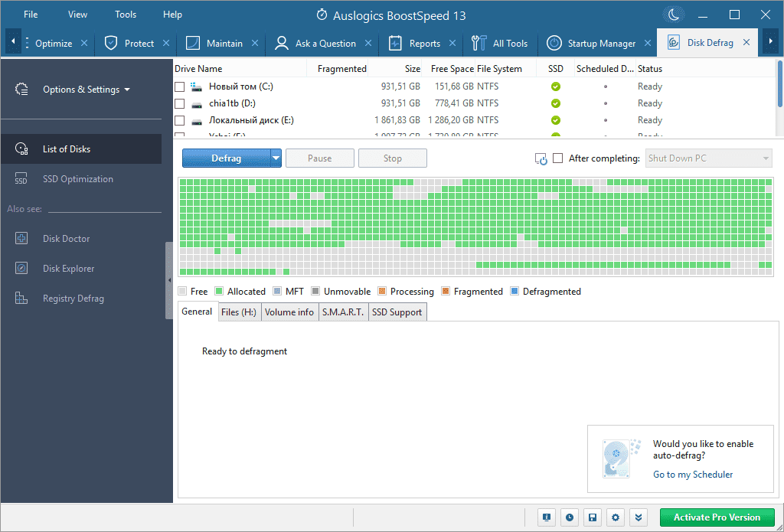
Task: Switch to the S.M.A.R.T. tab
Action: [x=343, y=312]
